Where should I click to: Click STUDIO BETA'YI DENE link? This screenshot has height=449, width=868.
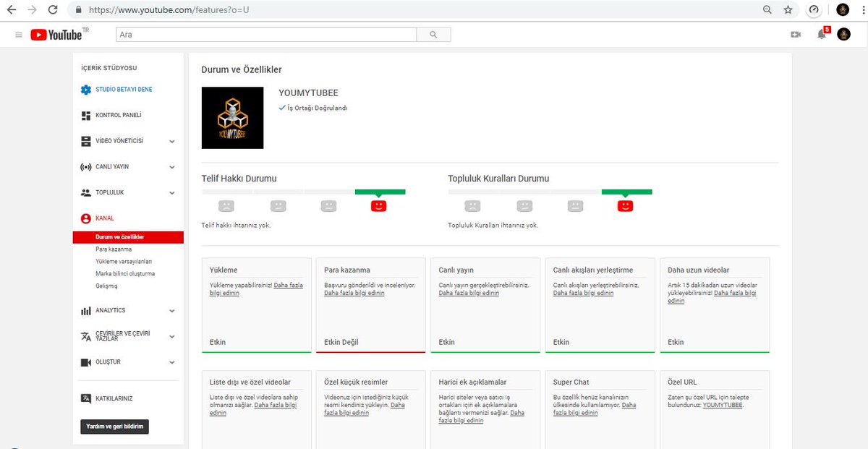[x=124, y=90]
